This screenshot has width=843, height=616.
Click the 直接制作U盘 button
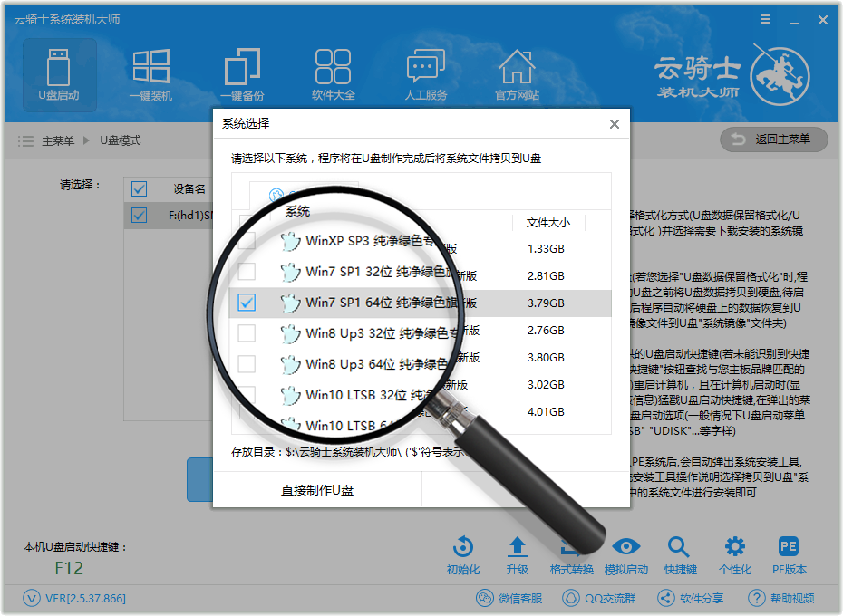pyautogui.click(x=317, y=490)
